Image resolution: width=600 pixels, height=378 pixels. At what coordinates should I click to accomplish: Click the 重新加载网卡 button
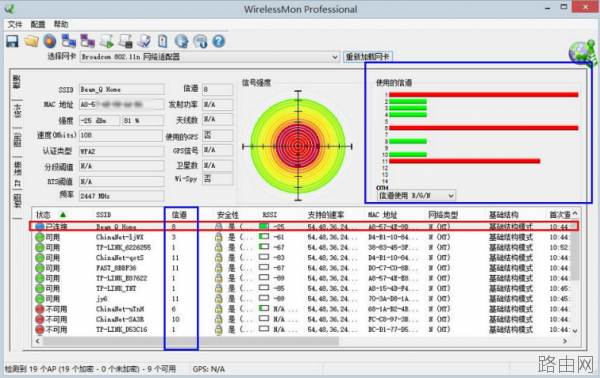click(368, 57)
